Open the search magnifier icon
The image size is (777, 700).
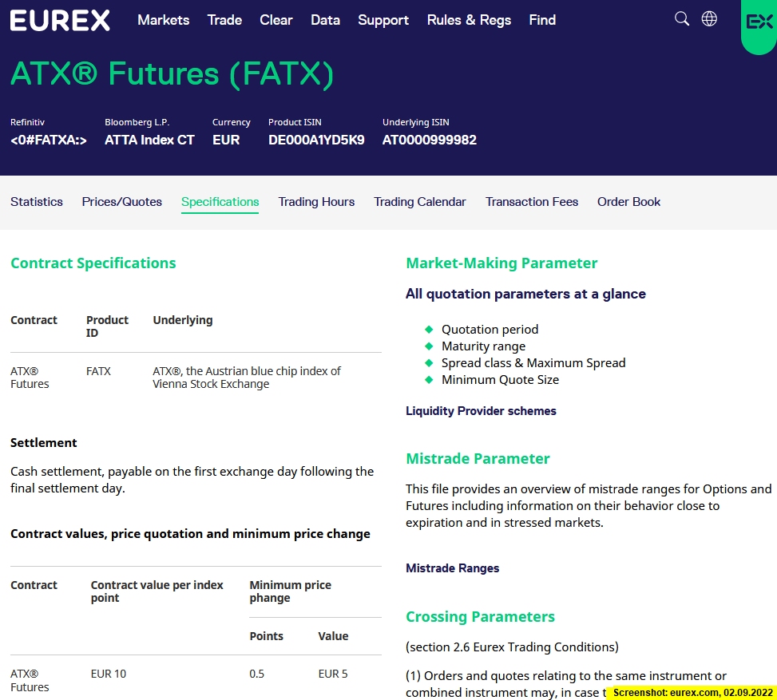(x=682, y=19)
